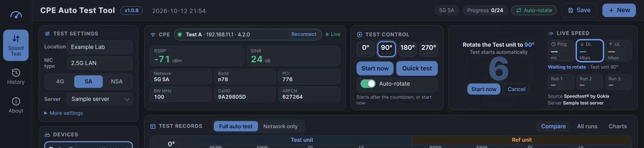This screenshot has height=148, width=644.
Task: Click the Run 2 result box
Action: 590,82
